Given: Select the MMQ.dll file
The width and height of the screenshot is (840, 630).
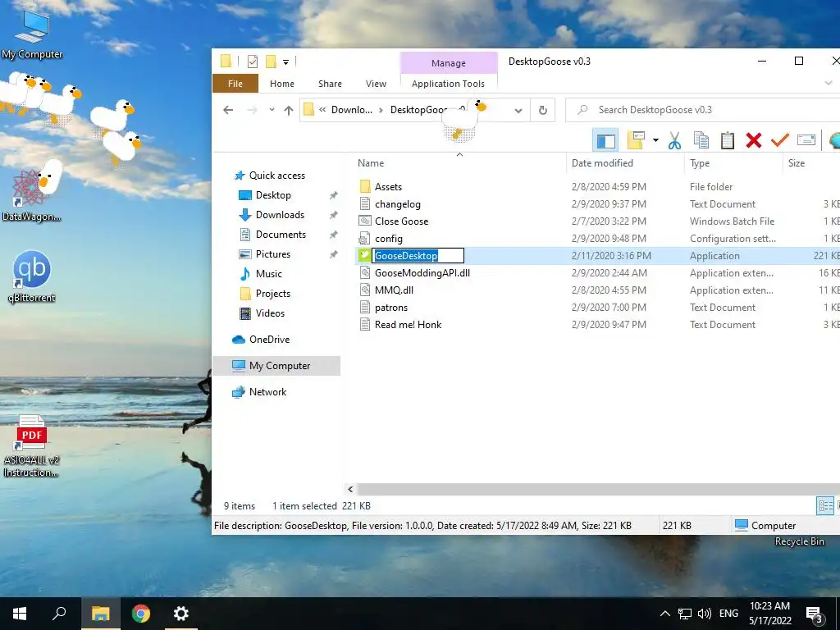Looking at the screenshot, I should [x=394, y=290].
